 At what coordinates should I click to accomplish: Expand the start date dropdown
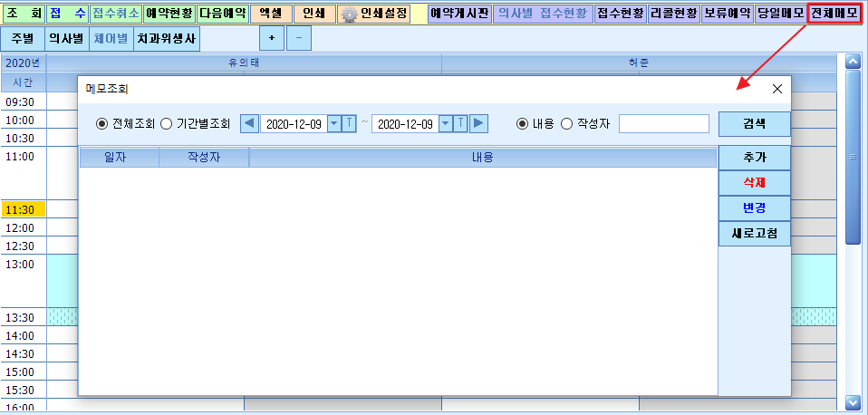click(x=334, y=124)
